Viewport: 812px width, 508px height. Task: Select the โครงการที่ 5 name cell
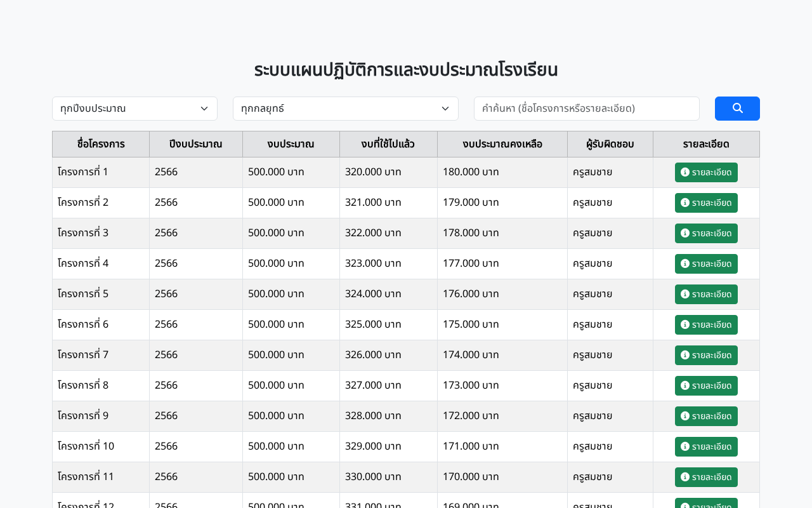pyautogui.click(x=101, y=294)
